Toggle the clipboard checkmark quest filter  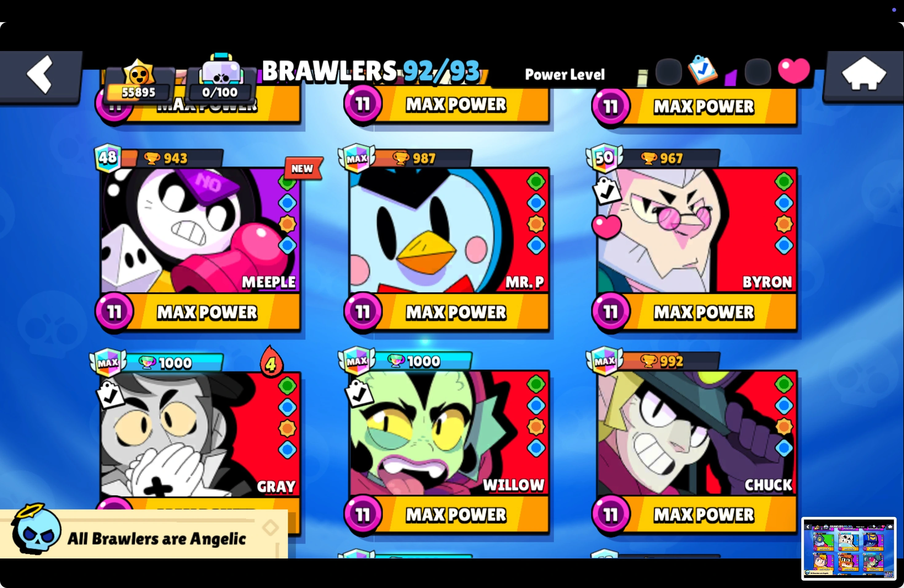(x=702, y=70)
